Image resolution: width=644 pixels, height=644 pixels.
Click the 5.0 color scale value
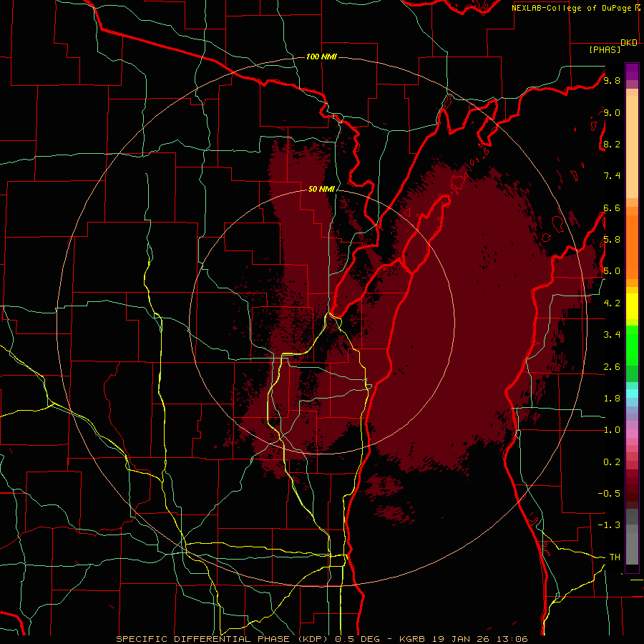[x=612, y=271]
